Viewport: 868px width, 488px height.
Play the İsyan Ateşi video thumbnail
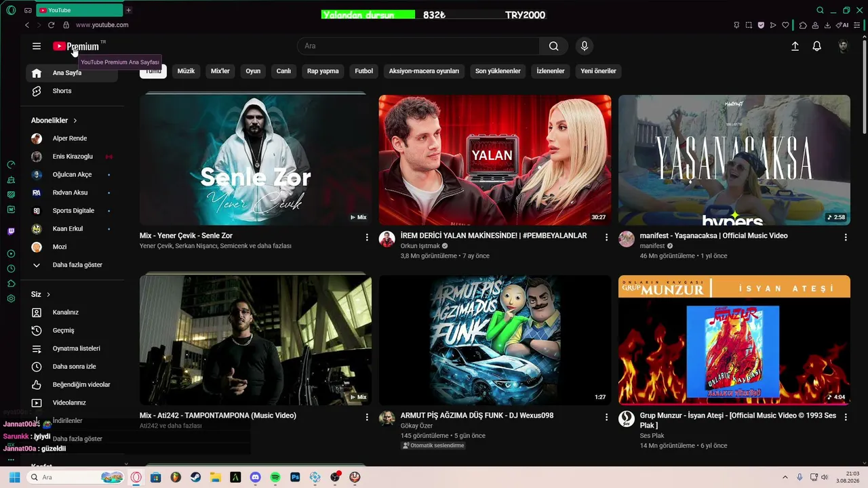point(734,340)
